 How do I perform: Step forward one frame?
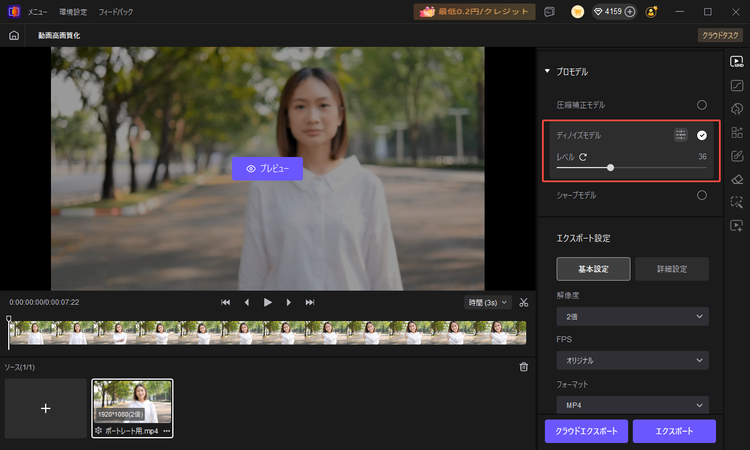coord(288,302)
